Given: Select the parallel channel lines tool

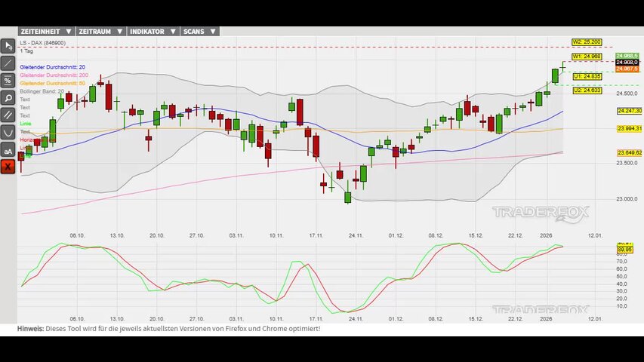Looking at the screenshot, I should tap(8, 115).
